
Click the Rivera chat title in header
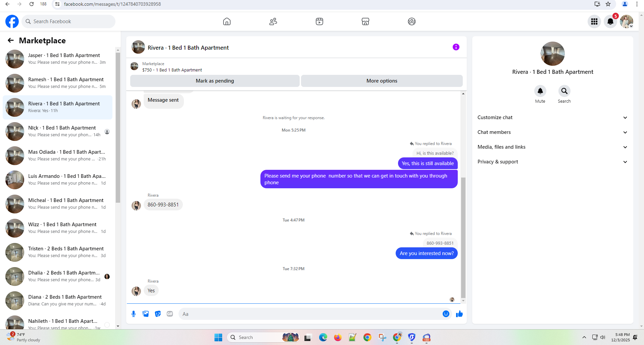[188, 48]
